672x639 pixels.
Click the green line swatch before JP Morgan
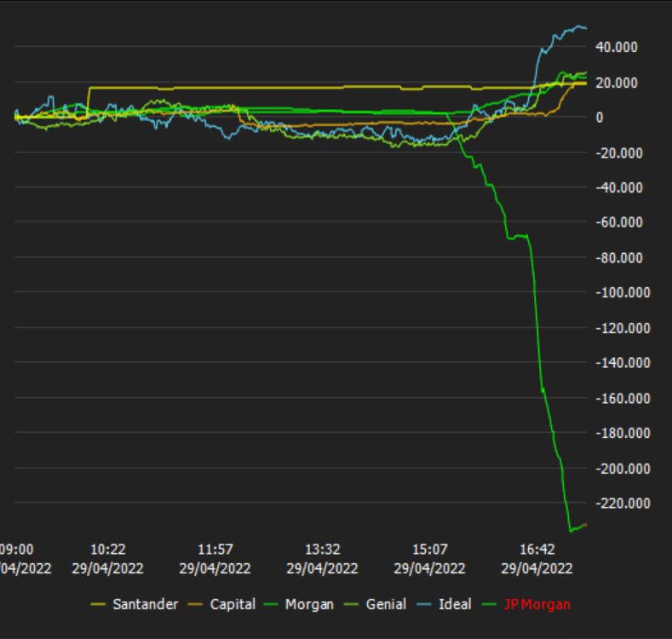pyautogui.click(x=490, y=604)
